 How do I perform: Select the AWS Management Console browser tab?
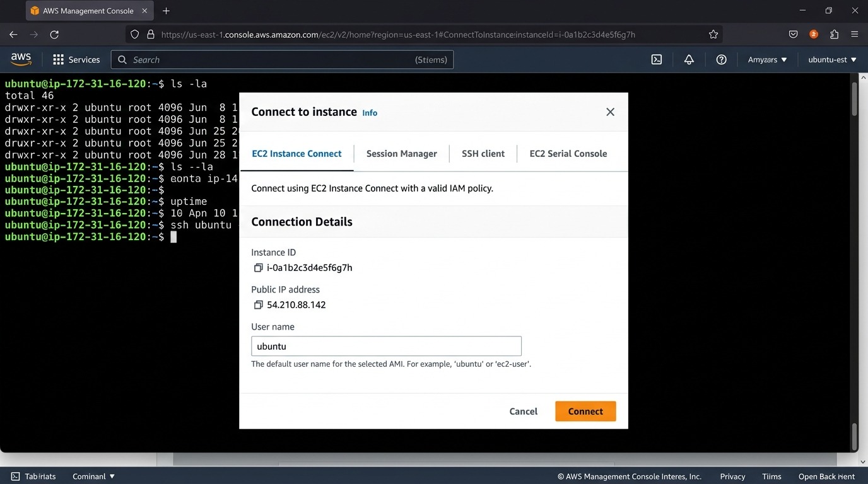(88, 11)
